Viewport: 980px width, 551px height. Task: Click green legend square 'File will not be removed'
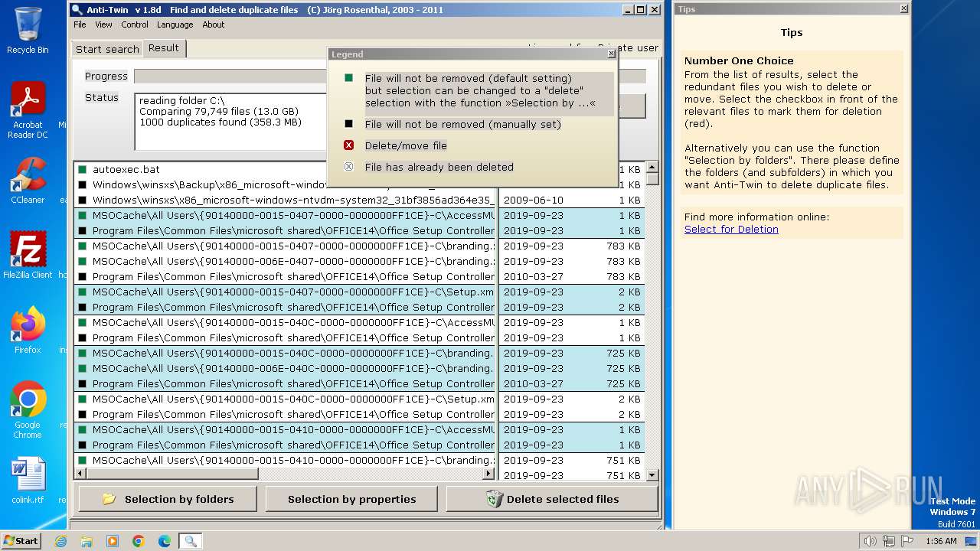pos(349,78)
